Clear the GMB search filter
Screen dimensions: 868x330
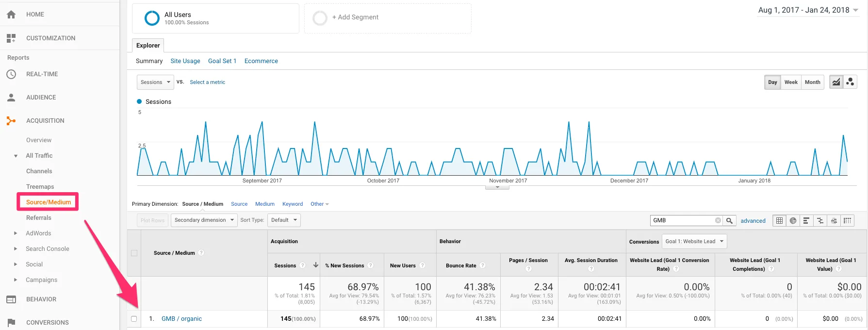[718, 220]
